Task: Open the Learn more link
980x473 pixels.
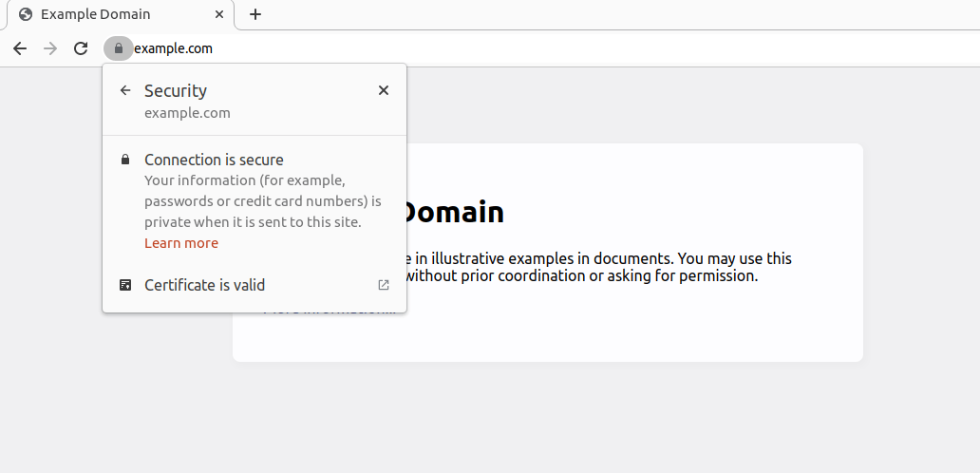Action: coord(181,243)
